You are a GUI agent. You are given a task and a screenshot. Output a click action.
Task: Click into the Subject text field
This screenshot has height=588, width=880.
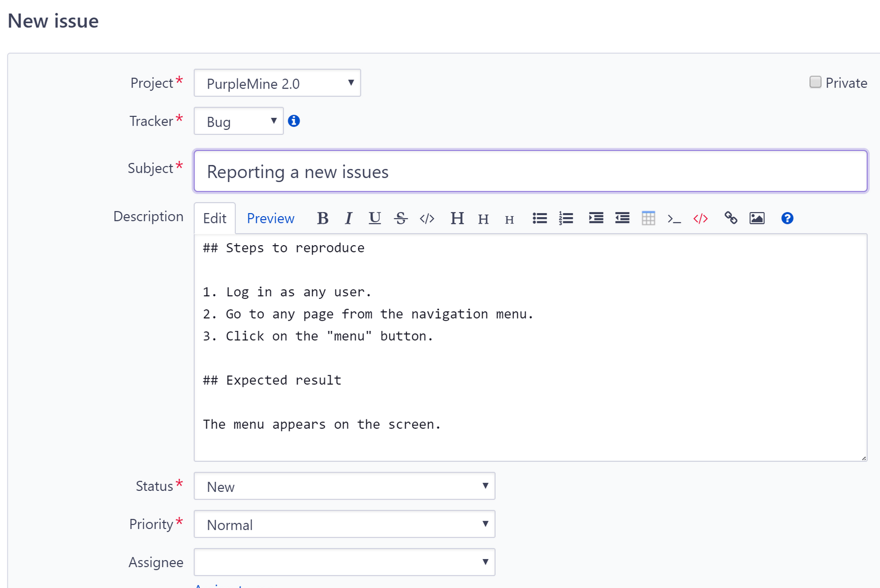click(x=530, y=171)
